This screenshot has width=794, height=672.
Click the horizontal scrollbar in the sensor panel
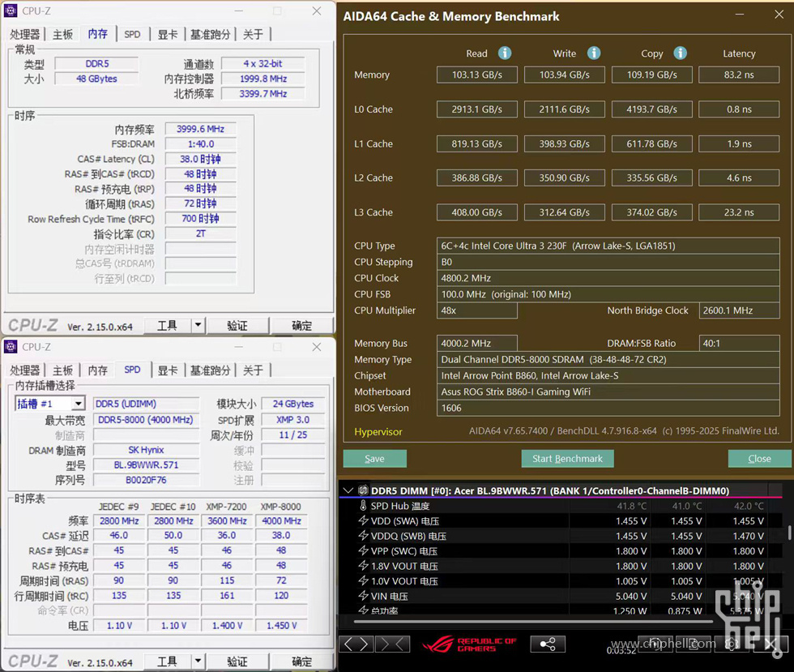534,621
